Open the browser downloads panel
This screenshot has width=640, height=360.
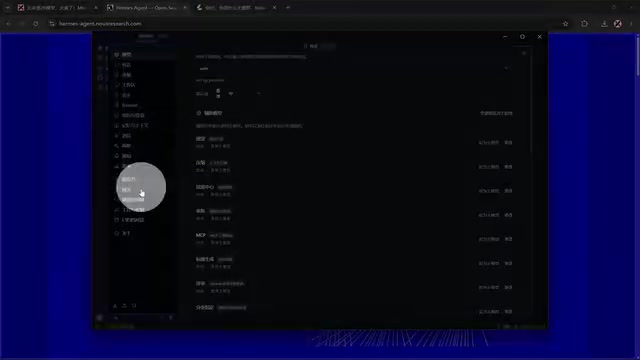tap(604, 24)
